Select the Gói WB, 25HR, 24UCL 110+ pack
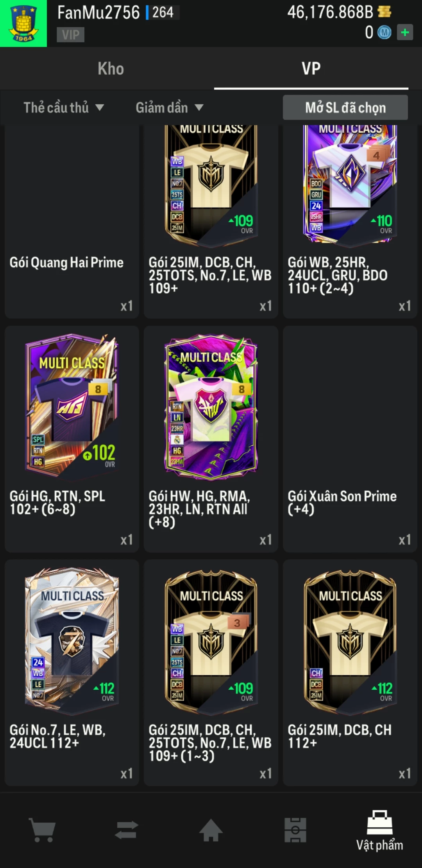Viewport: 422px width, 868px height. (350, 221)
